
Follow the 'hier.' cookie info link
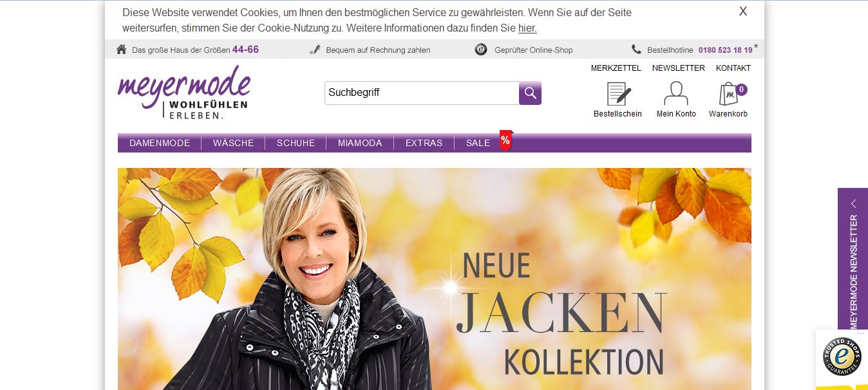click(x=527, y=28)
